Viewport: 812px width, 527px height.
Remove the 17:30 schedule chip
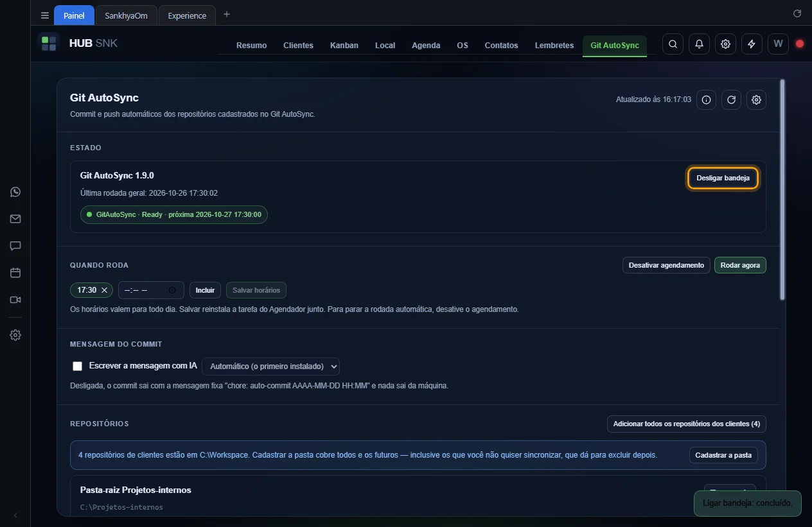[x=104, y=290]
